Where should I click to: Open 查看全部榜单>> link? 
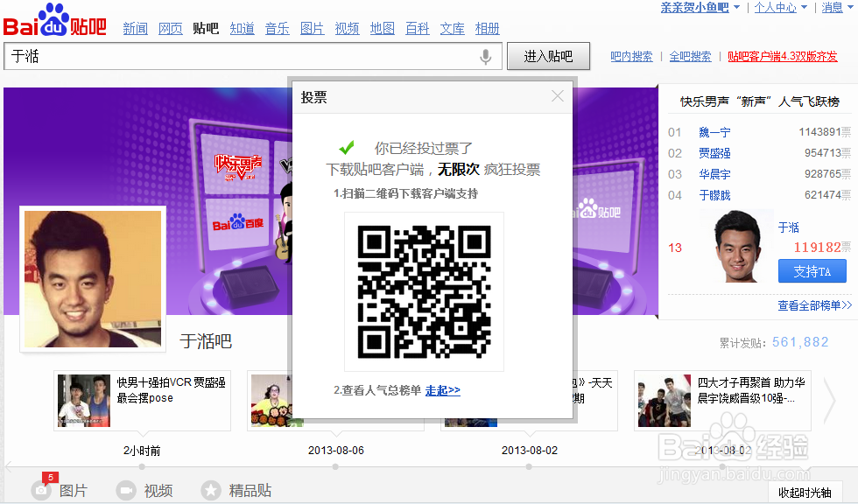coord(815,305)
